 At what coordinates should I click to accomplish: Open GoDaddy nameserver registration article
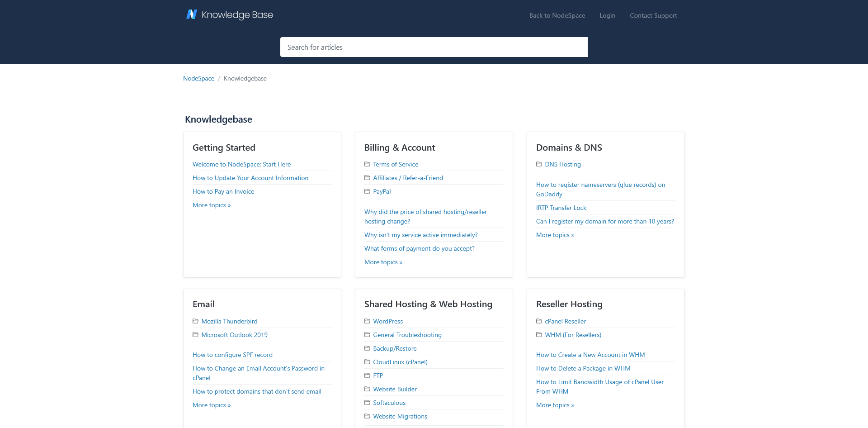point(600,189)
